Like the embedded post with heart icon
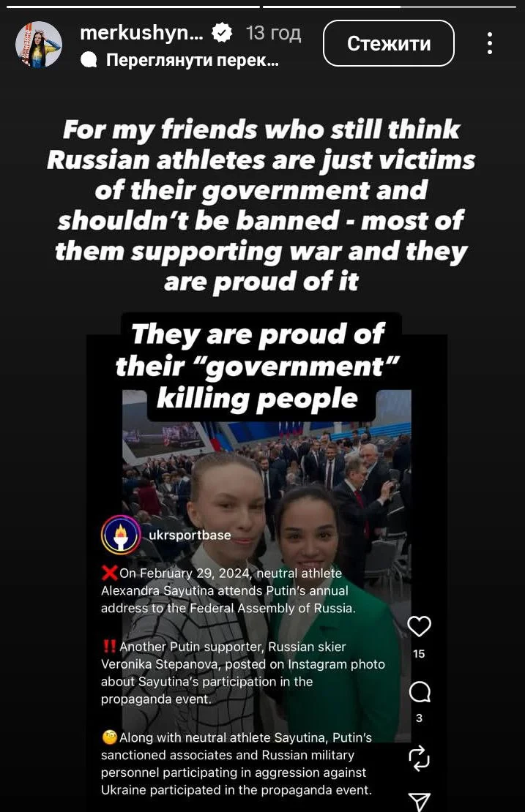Image resolution: width=525 pixels, height=812 pixels. [x=419, y=627]
